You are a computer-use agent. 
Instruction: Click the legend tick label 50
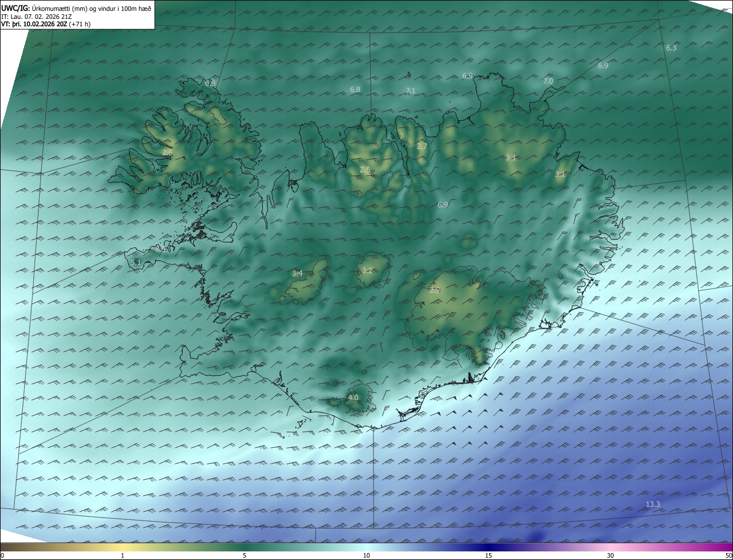coord(728,555)
